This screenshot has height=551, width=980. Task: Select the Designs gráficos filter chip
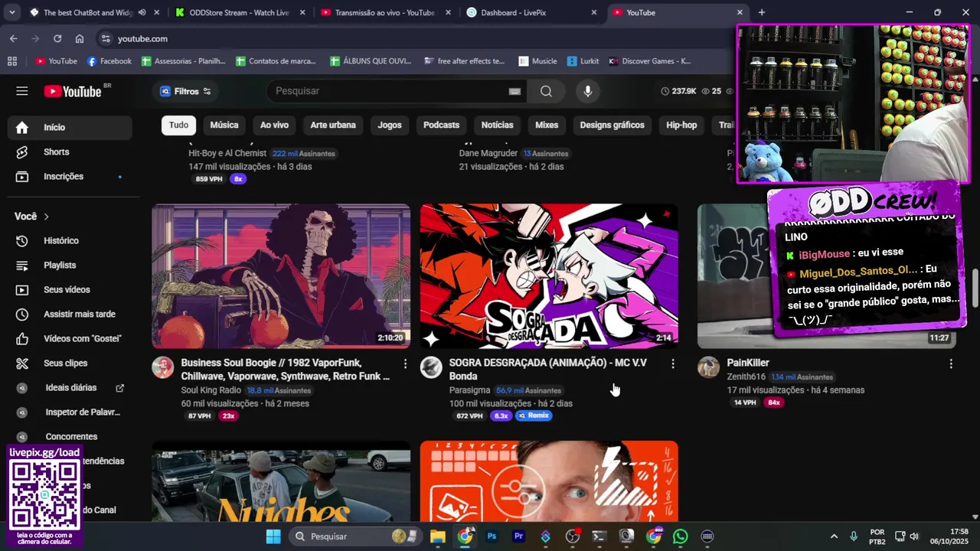(x=612, y=125)
